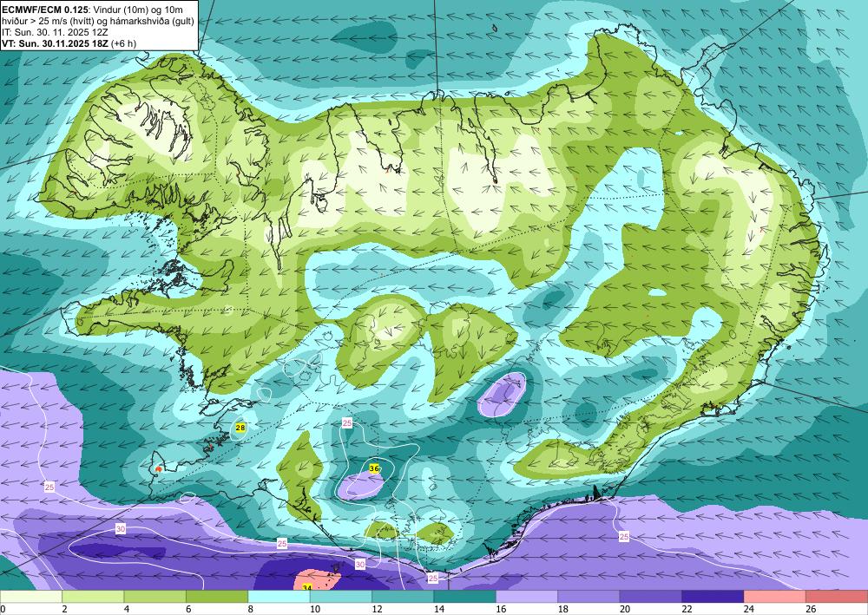Click the 'IT: Sun. 30. 11. 2025 12Z' line
The image size is (868, 615).
point(54,32)
